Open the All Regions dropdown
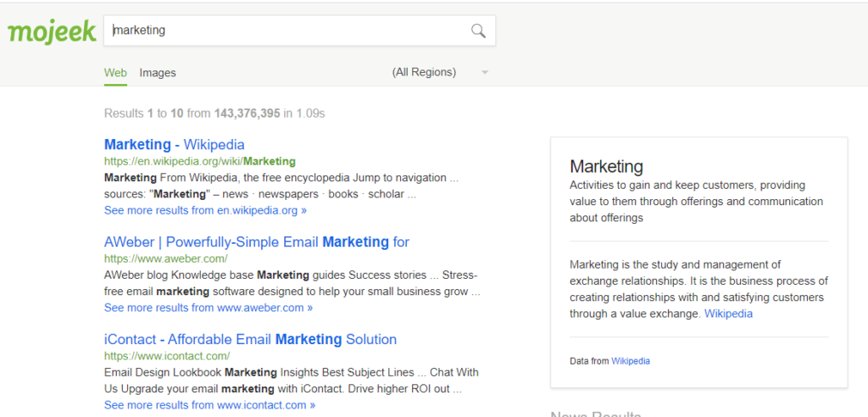 441,73
